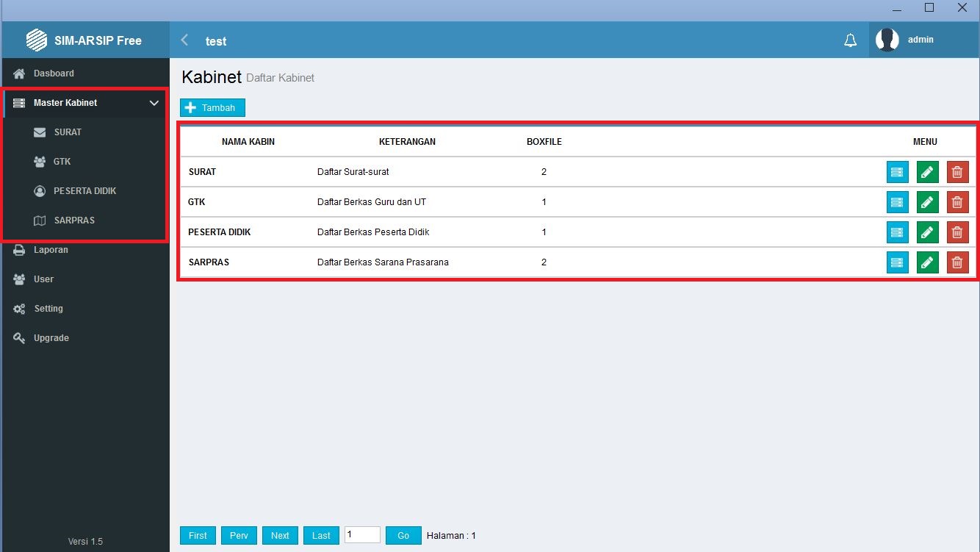Viewport: 980px width, 552px height.
Task: Open boxfile list for SURAT row
Action: pyautogui.click(x=897, y=172)
